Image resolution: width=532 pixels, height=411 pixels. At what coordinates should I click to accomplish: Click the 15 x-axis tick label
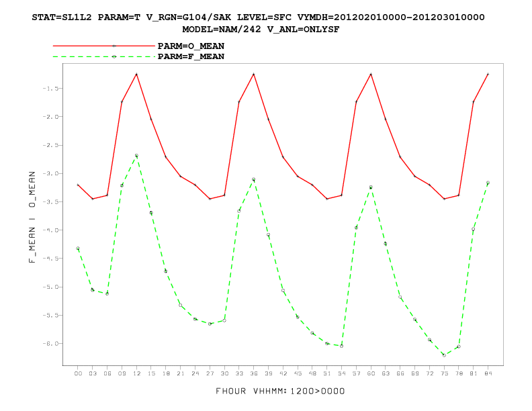[x=151, y=373]
